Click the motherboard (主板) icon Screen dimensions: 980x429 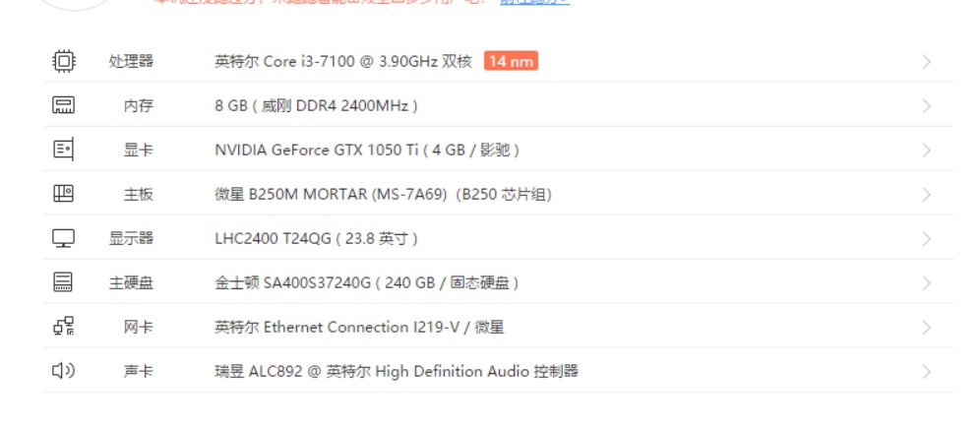click(63, 194)
